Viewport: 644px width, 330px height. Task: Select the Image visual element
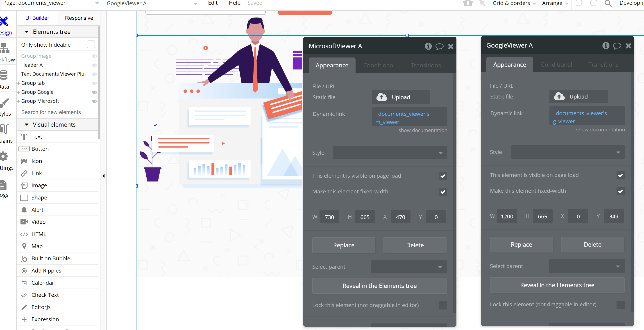(x=57, y=185)
